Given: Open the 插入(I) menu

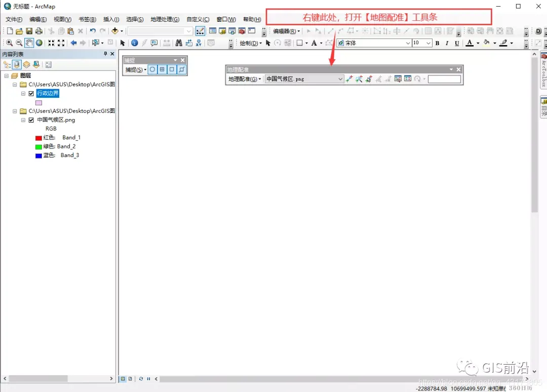Looking at the screenshot, I should click(111, 19).
